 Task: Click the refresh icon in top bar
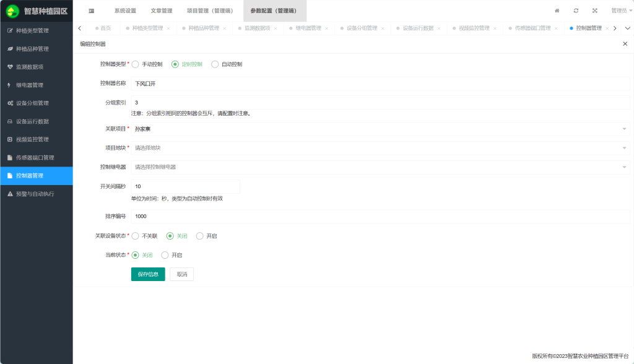(x=576, y=11)
